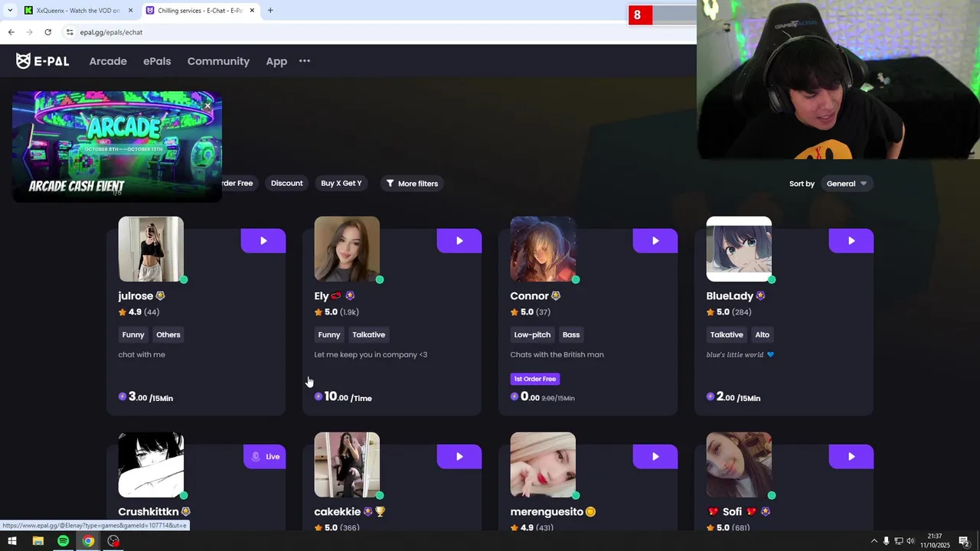Click BlueLady's Alto tag

click(763, 334)
